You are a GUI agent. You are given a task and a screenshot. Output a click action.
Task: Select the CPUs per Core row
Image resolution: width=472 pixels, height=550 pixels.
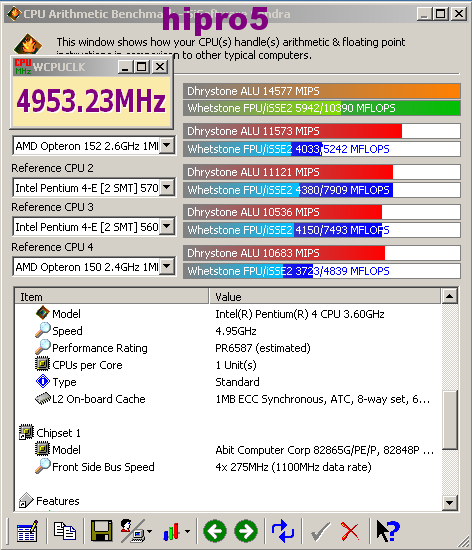point(228,365)
